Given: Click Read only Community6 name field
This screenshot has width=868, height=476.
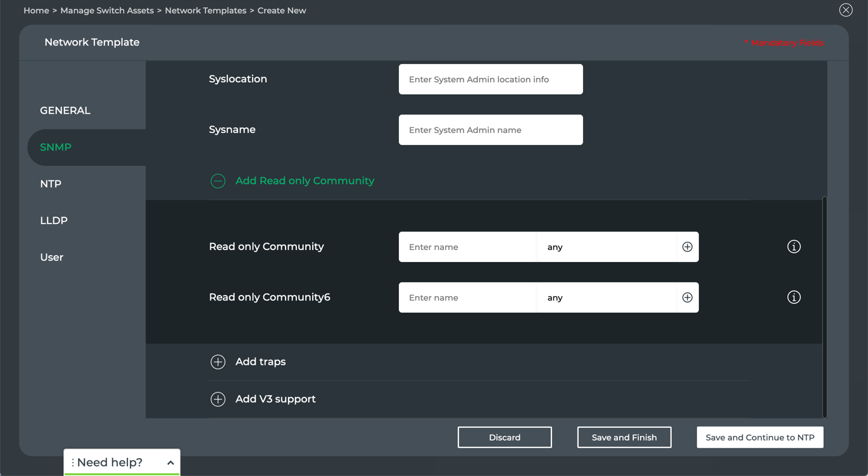Looking at the screenshot, I should point(467,297).
